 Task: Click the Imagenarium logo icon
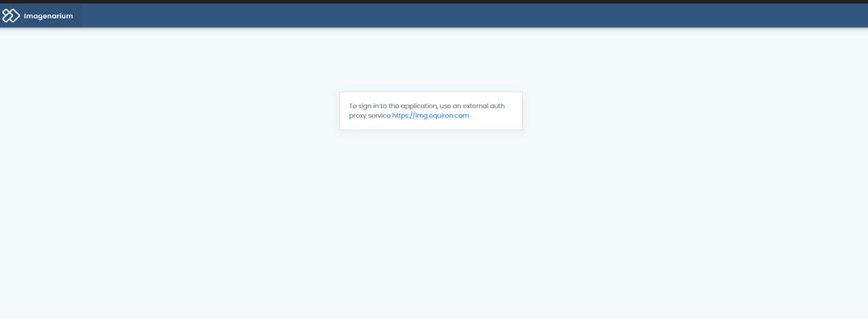(11, 16)
